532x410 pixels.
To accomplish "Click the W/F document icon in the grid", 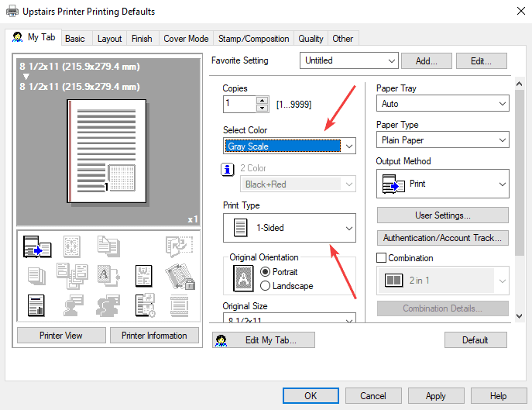I will [x=146, y=275].
